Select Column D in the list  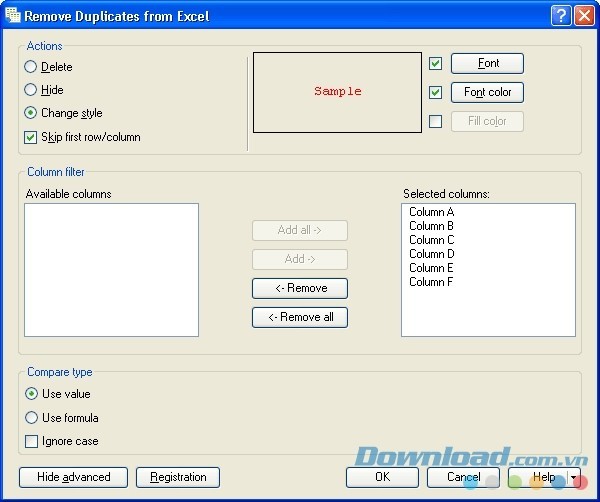pos(431,254)
